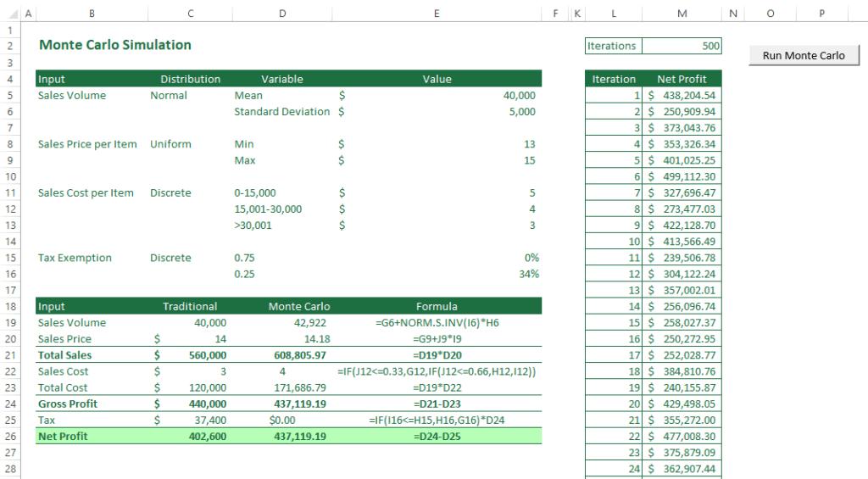Select the Value header cell in row 4
The width and height of the screenshot is (868, 479).
[437, 79]
